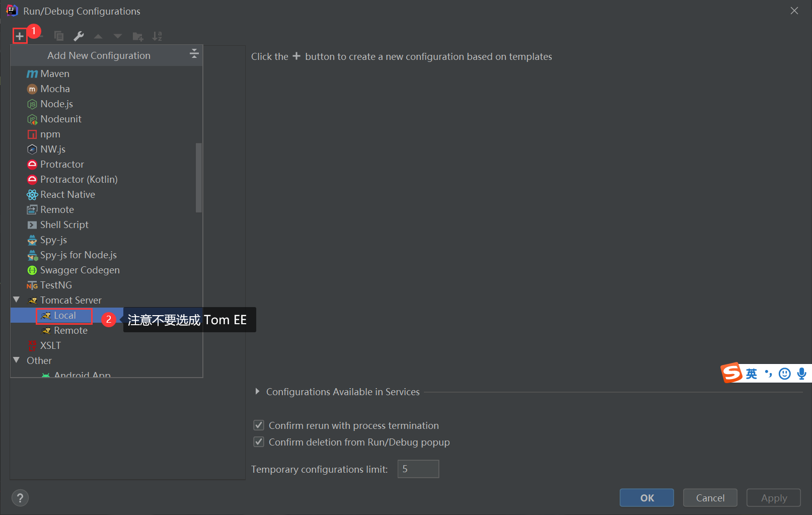Expand Configurations Available in Services
Image resolution: width=812 pixels, height=515 pixels.
tap(257, 392)
